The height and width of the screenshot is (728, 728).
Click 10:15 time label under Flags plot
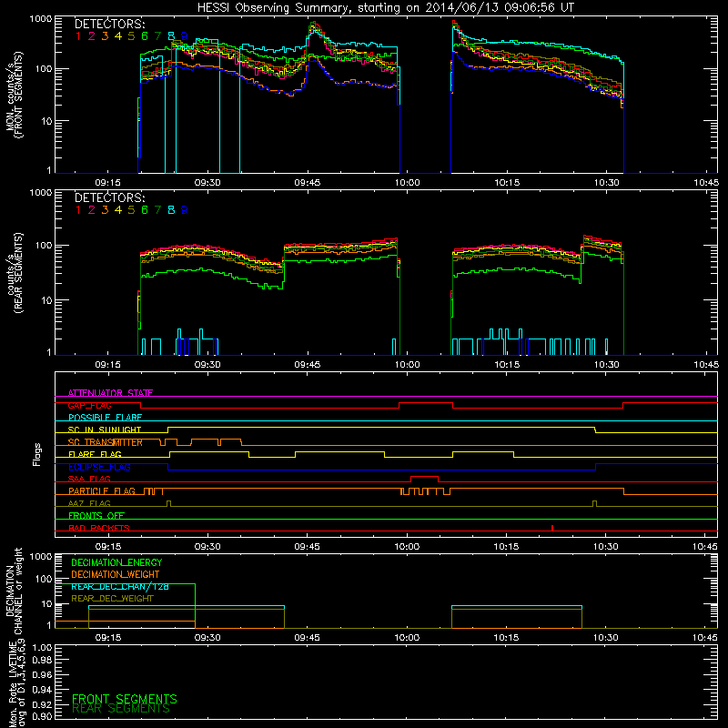click(506, 547)
